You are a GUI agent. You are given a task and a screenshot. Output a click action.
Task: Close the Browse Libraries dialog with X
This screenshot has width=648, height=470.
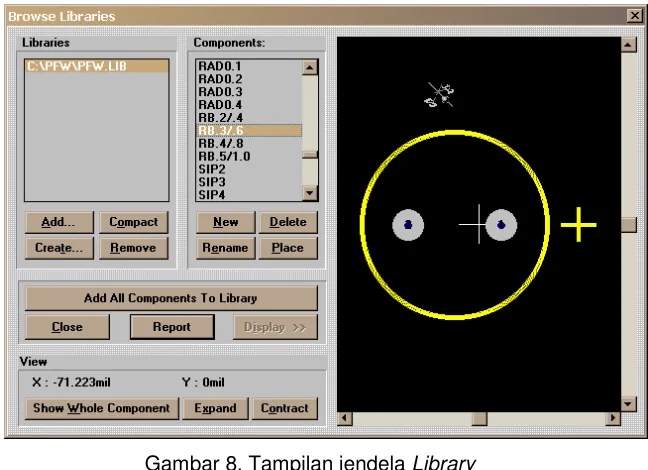point(635,16)
